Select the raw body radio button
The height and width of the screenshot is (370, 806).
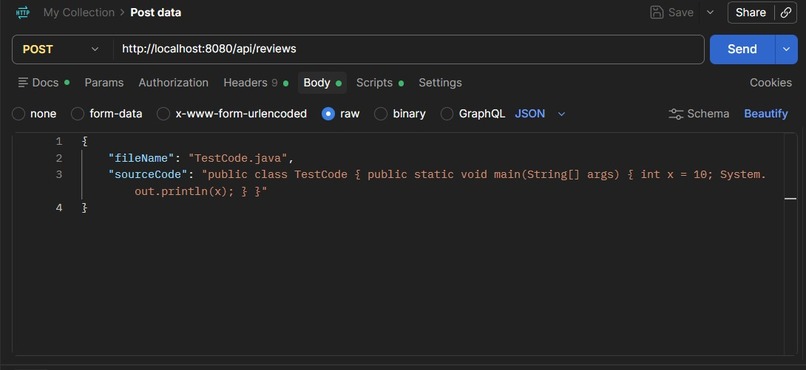328,114
